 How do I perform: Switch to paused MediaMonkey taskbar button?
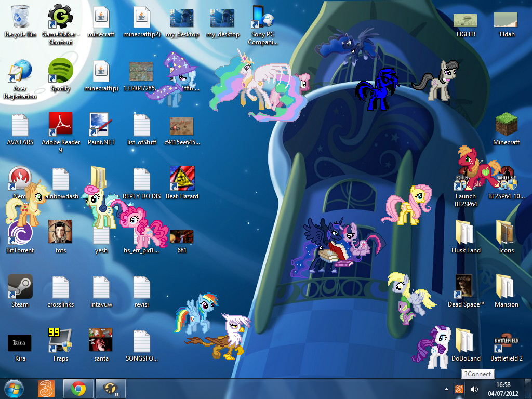(111, 389)
